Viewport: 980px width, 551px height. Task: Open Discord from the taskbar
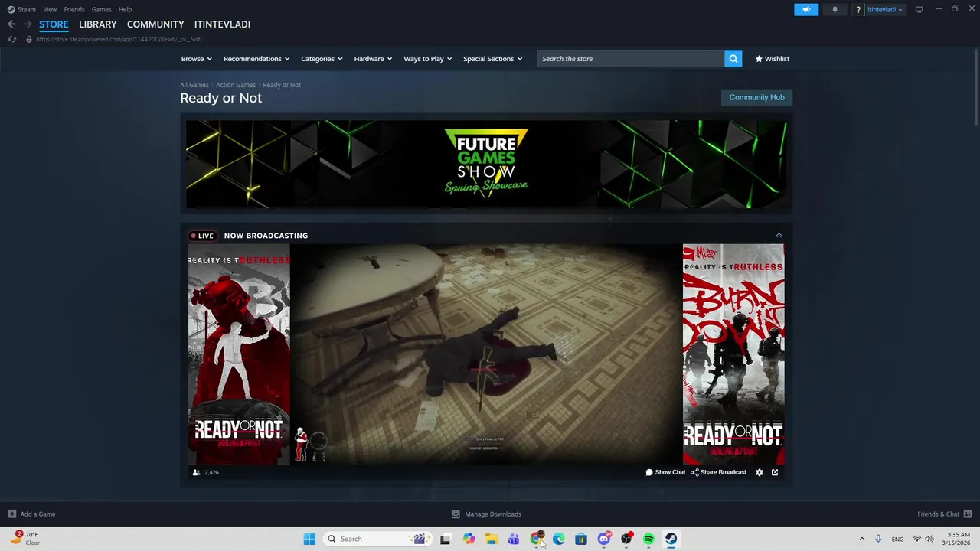(604, 539)
